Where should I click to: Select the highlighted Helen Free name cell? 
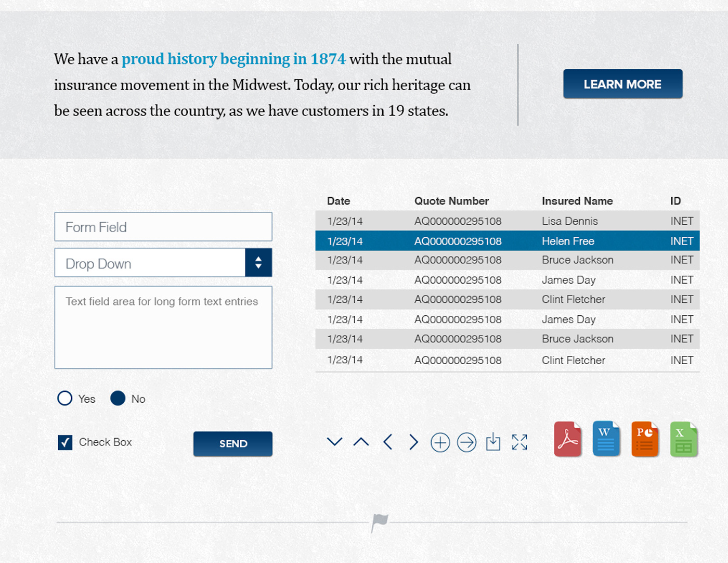click(x=568, y=241)
